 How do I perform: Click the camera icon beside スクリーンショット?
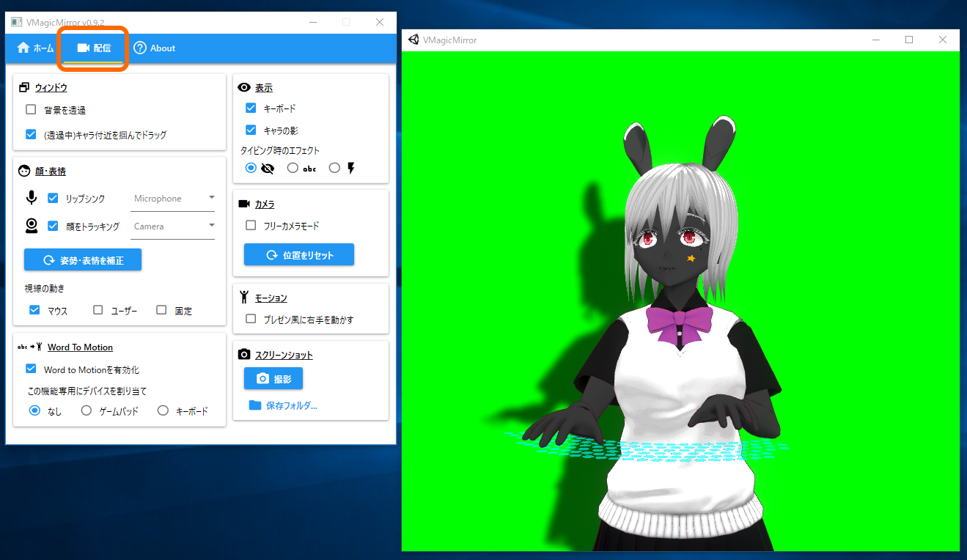[x=245, y=355]
